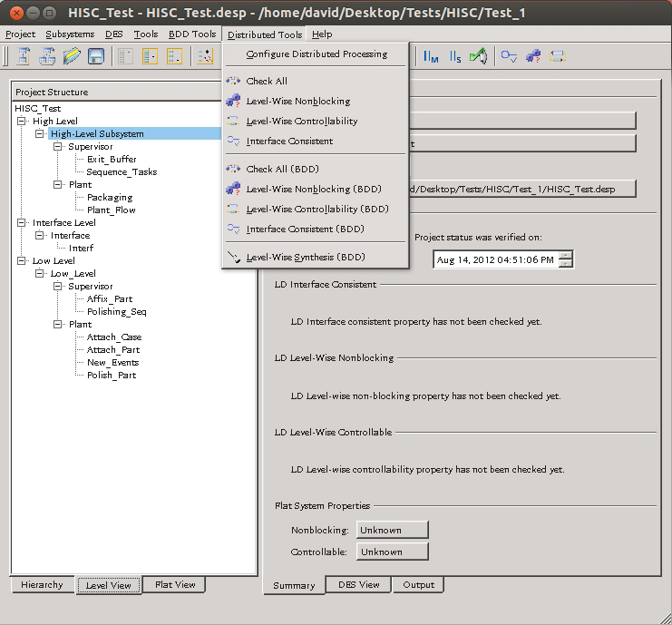Click the save project floppy disk icon
The width and height of the screenshot is (672, 625).
tap(95, 56)
